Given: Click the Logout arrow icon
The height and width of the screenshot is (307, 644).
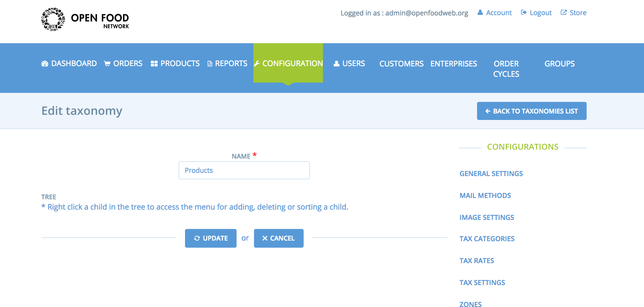Looking at the screenshot, I should point(524,12).
